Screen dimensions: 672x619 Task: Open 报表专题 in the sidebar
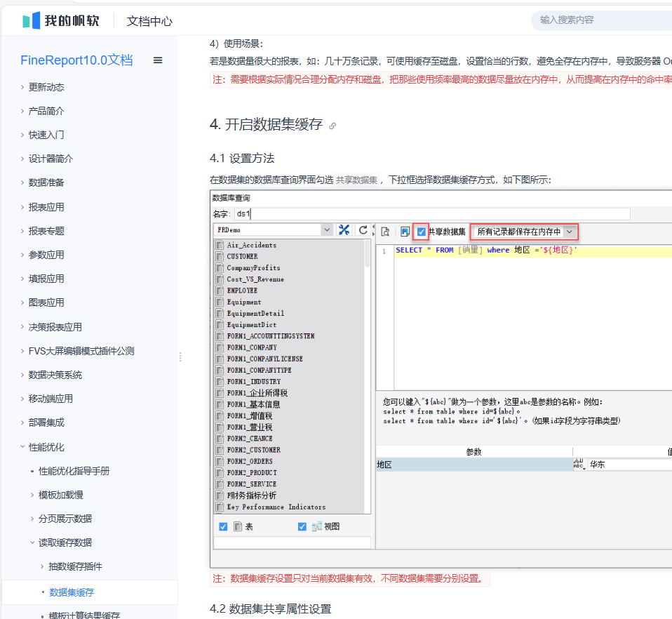click(x=46, y=231)
